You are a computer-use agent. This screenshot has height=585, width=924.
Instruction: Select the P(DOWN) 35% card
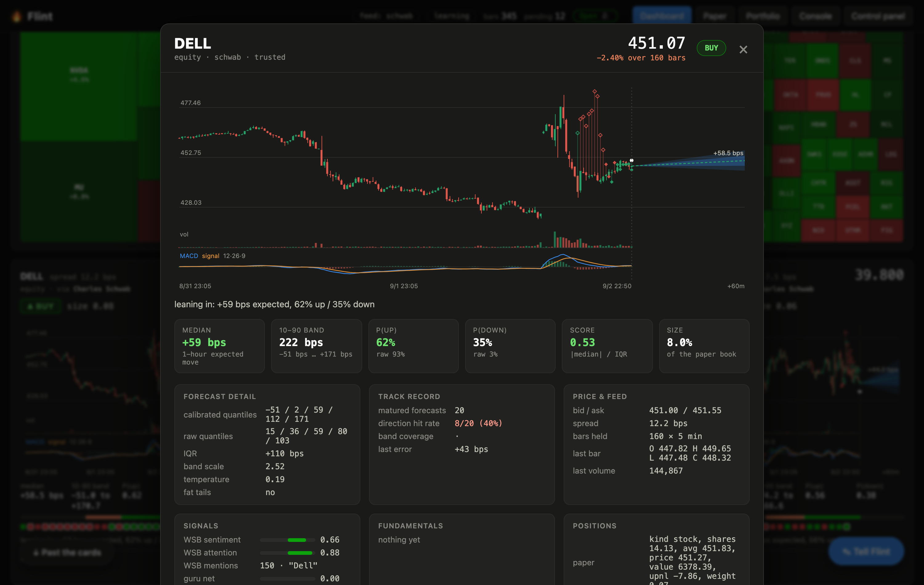[x=510, y=346]
